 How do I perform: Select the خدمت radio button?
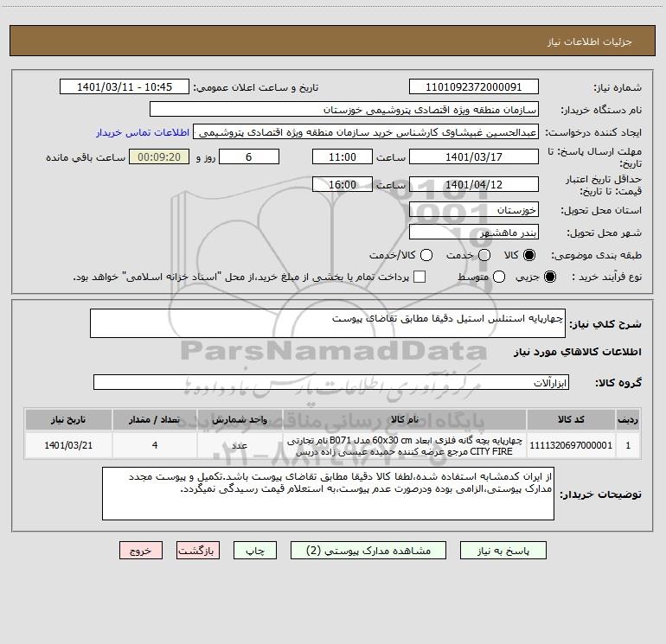[x=484, y=255]
